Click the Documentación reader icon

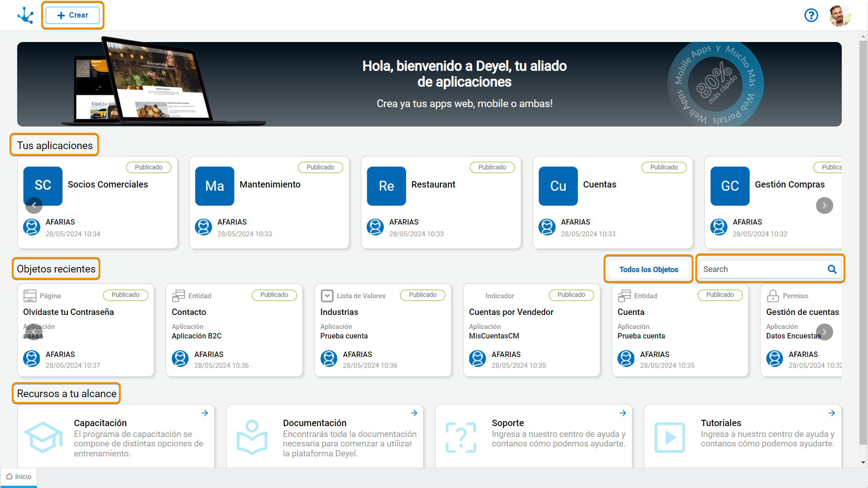252,437
